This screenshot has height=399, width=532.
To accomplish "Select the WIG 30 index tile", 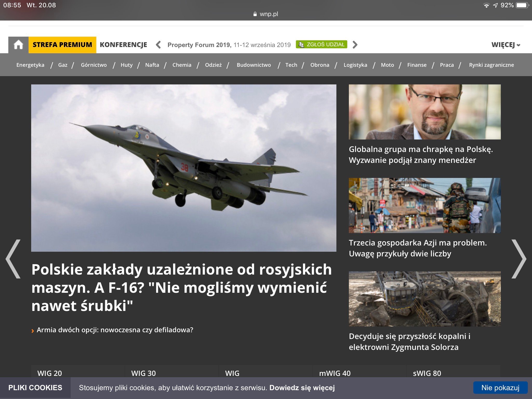I will click(x=172, y=371).
